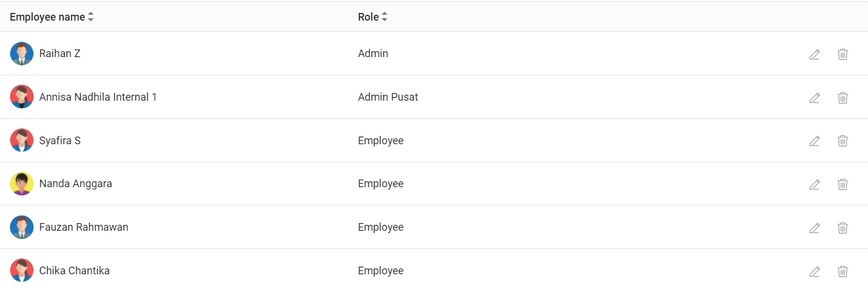Click the Employee name header text
Viewport: 868px width, 289px height.
click(x=47, y=17)
